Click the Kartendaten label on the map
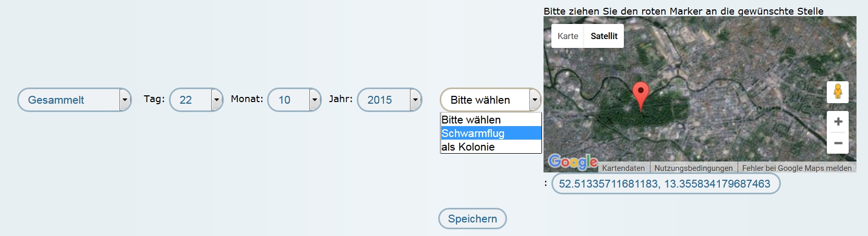Image resolution: width=868 pixels, height=236 pixels. pyautogui.click(x=623, y=168)
